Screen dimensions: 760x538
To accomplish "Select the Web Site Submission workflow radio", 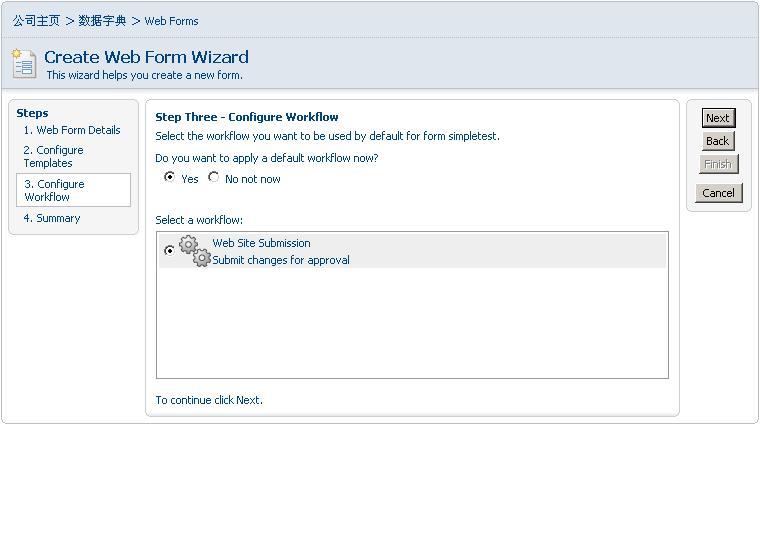I will click(169, 251).
